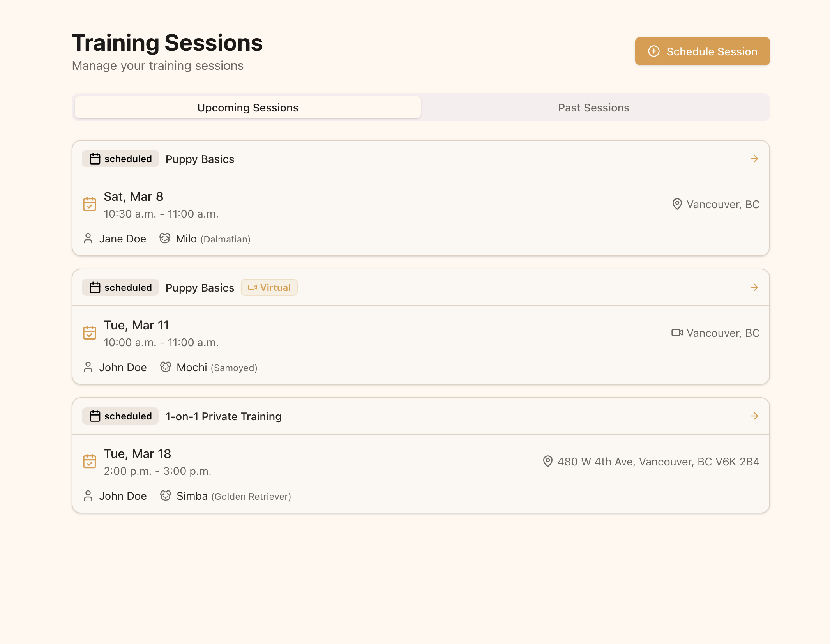The width and height of the screenshot is (830, 644).
Task: Switch to the Past Sessions tab
Action: pyautogui.click(x=593, y=107)
